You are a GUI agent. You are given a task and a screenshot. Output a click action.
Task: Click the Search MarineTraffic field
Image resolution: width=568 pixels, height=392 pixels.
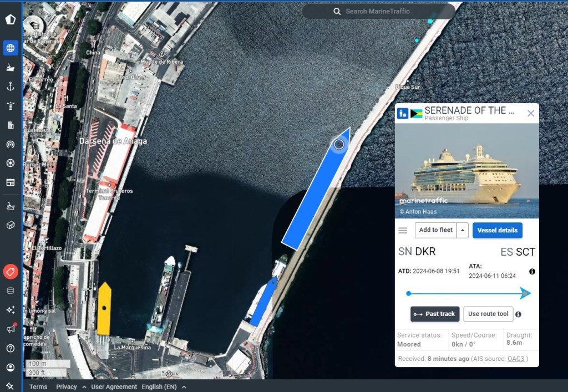pos(379,11)
